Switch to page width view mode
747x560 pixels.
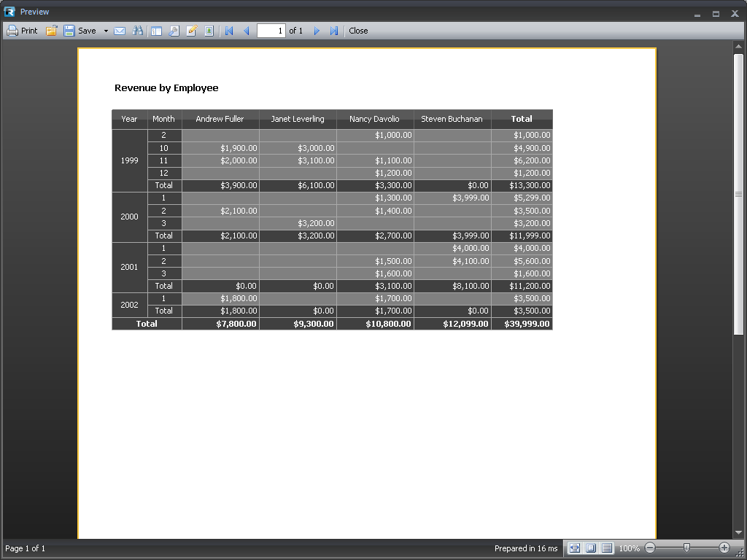(x=575, y=548)
